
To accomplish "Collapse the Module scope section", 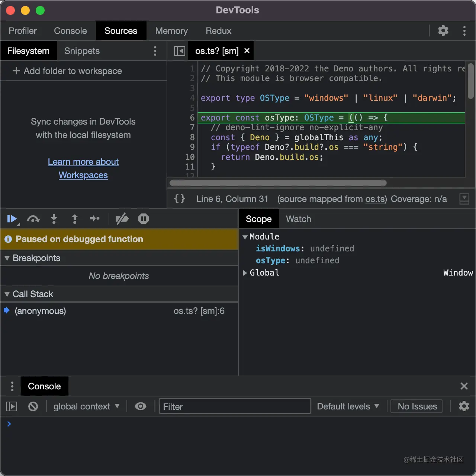I will pyautogui.click(x=245, y=237).
